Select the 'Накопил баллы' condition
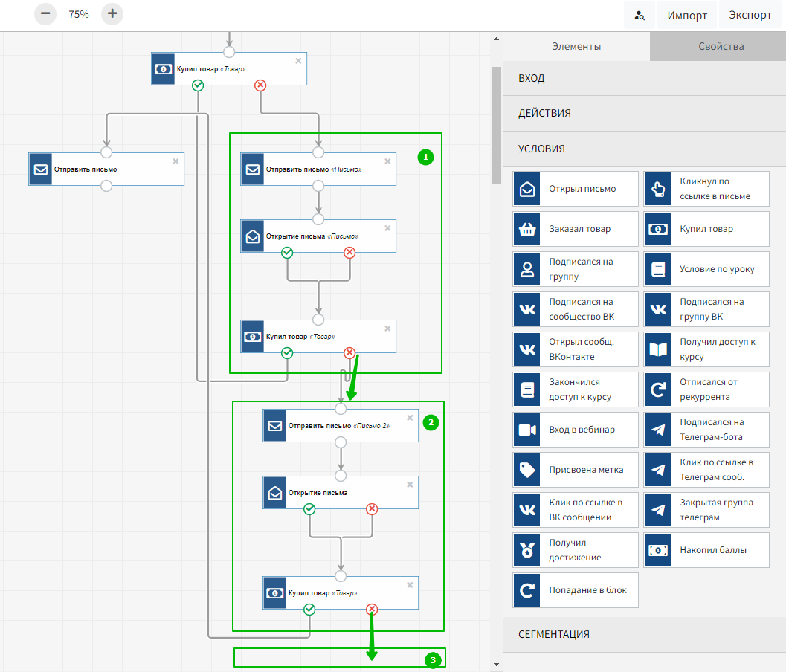Image resolution: width=786 pixels, height=672 pixels. (x=706, y=550)
